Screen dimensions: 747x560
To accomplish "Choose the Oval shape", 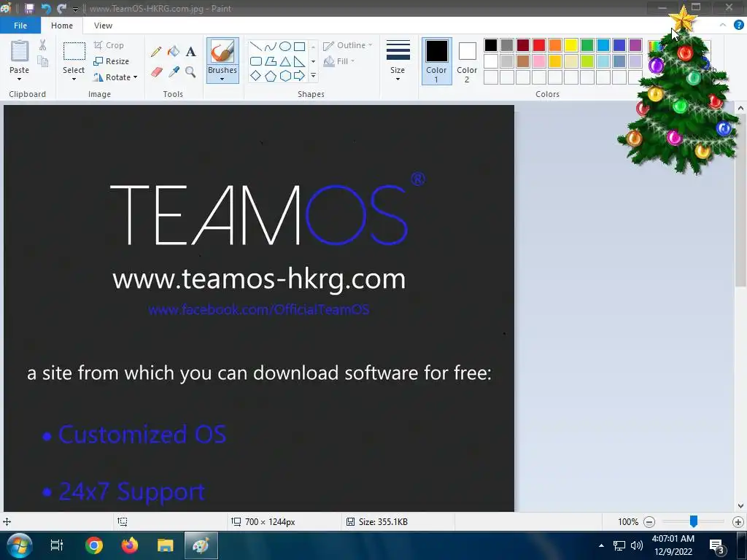I will 285,46.
